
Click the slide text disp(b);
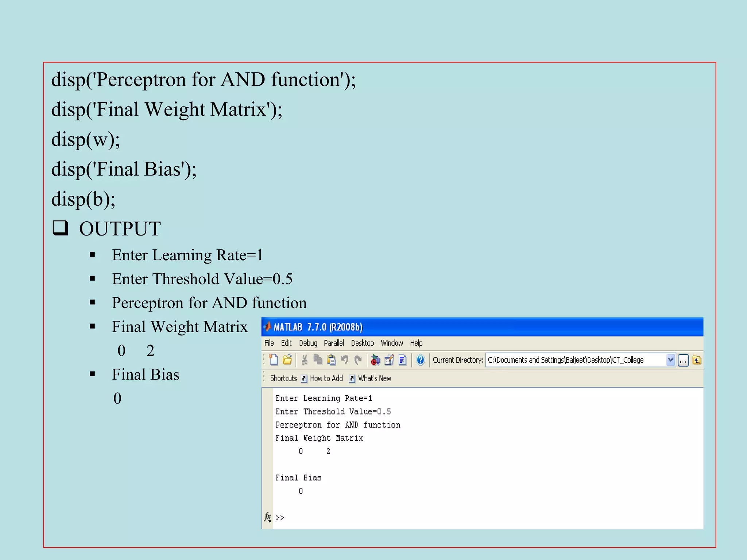click(x=83, y=199)
